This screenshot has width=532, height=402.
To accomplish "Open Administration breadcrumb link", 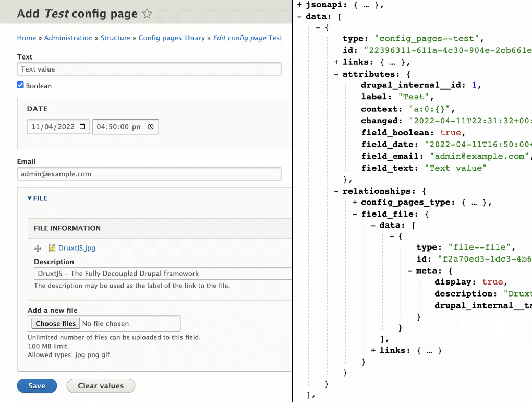I will pos(68,38).
